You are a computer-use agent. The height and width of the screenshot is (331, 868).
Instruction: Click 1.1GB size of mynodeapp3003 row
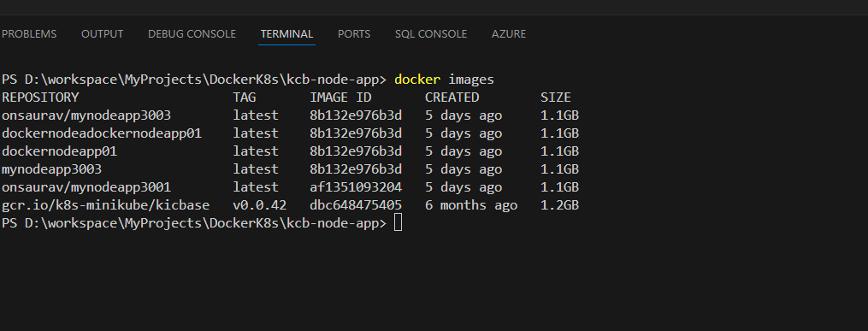click(x=559, y=169)
